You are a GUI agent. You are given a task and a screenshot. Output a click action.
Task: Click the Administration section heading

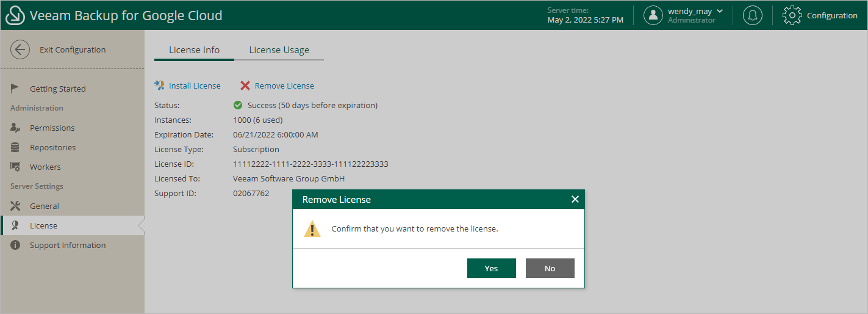coord(37,108)
